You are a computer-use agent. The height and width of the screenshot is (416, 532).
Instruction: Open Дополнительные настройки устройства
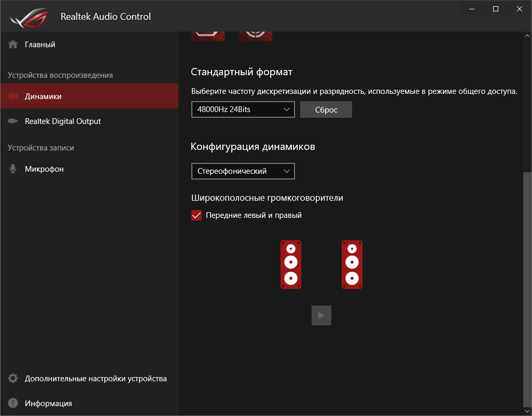(95, 379)
